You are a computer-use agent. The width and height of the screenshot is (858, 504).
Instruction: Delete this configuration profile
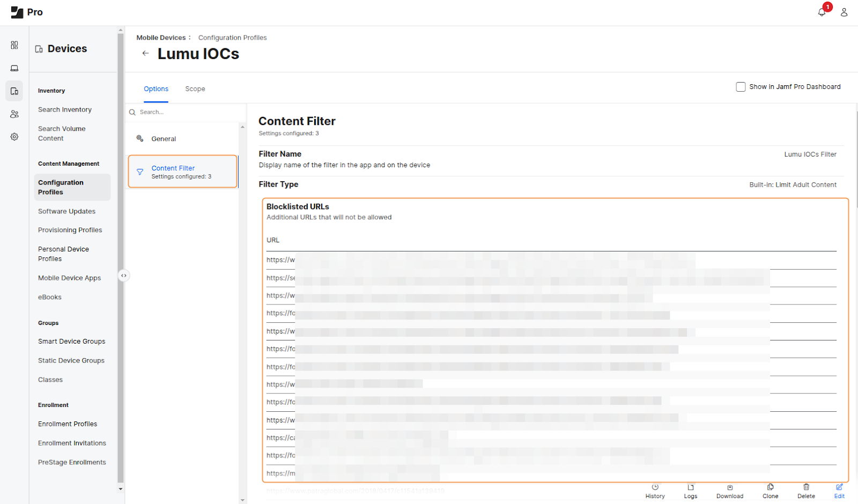tap(806, 491)
